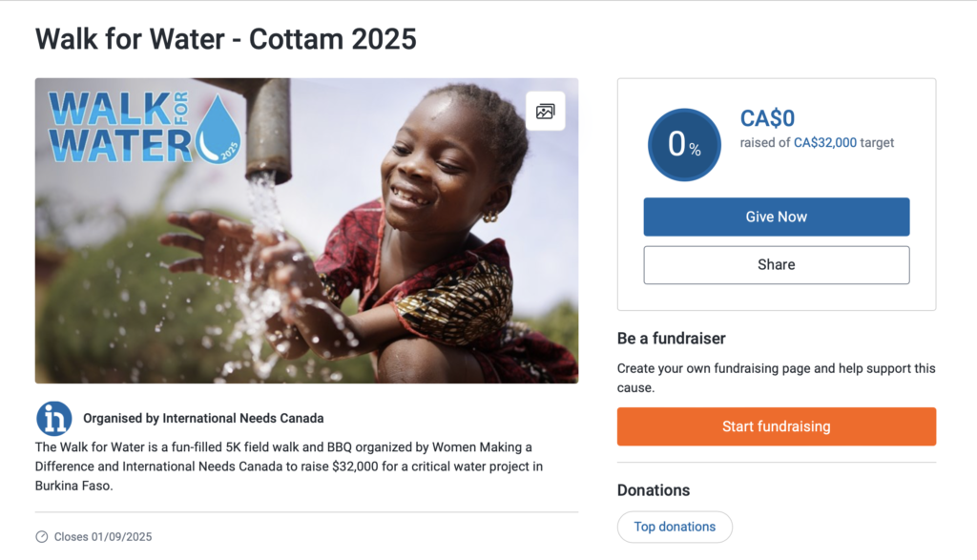Click the CA$32,000 target amount
This screenshot has width=977, height=560.
(825, 143)
